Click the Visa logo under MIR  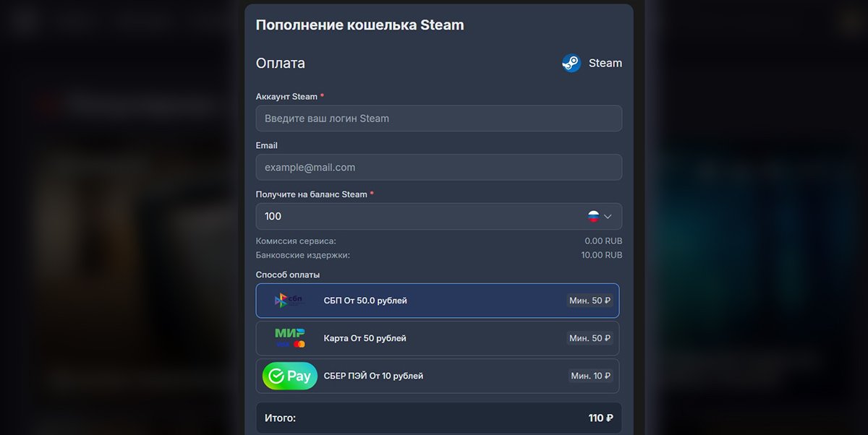282,344
